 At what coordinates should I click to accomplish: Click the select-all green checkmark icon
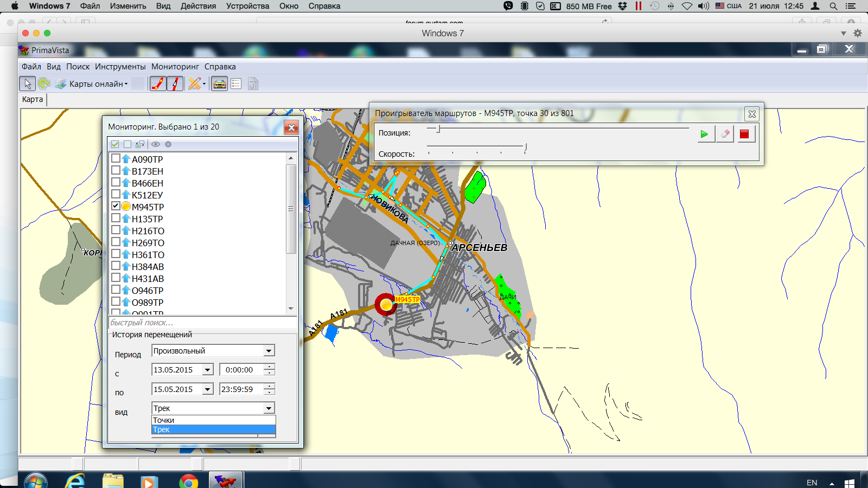(115, 144)
